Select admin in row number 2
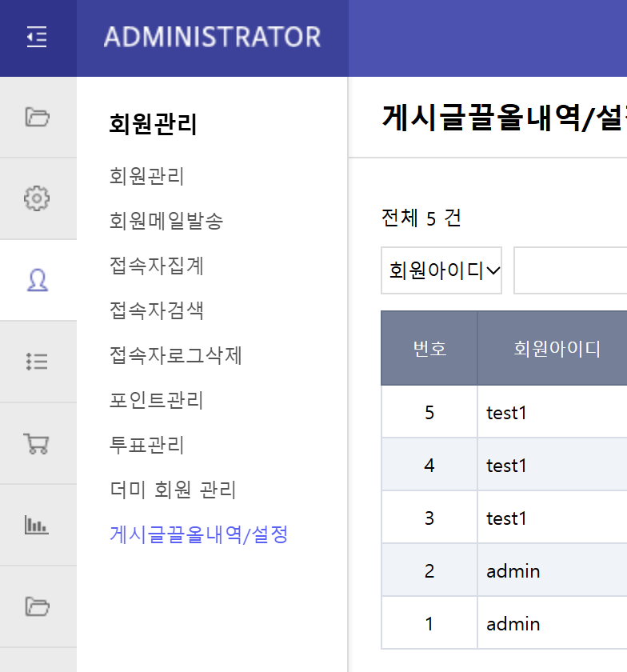The image size is (627, 672). pyautogui.click(x=513, y=571)
